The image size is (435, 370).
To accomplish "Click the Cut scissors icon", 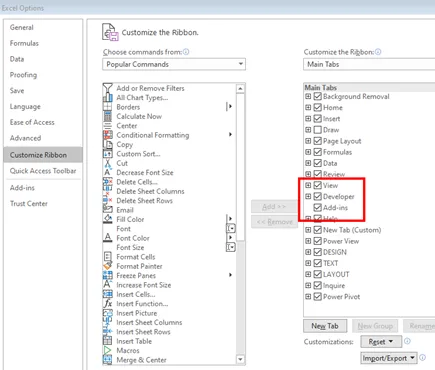I will [x=108, y=163].
